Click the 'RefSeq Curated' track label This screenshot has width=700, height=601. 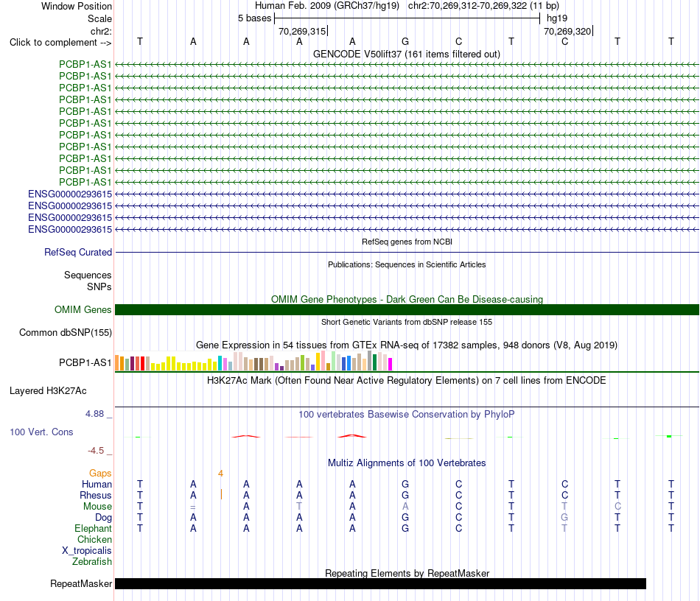coord(77,252)
